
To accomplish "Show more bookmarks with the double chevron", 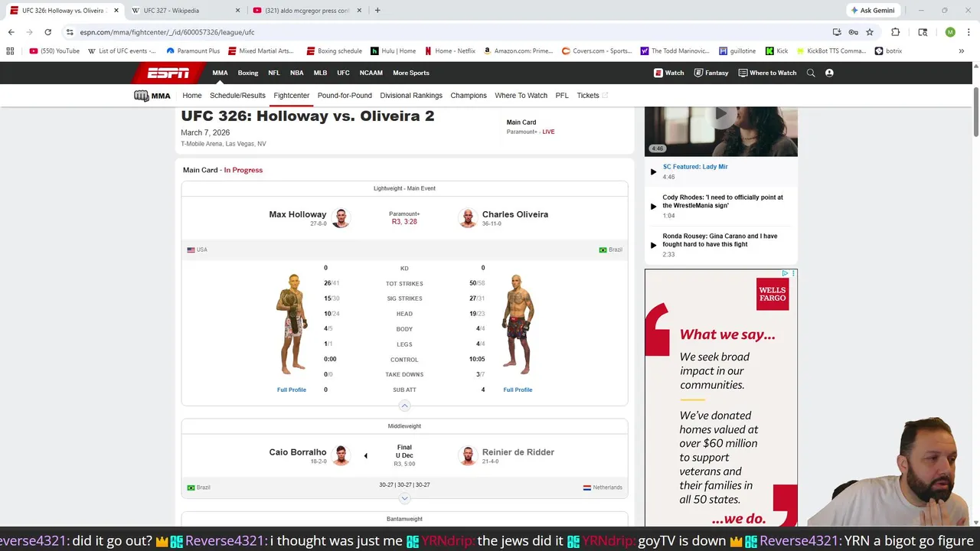I will 961,51.
